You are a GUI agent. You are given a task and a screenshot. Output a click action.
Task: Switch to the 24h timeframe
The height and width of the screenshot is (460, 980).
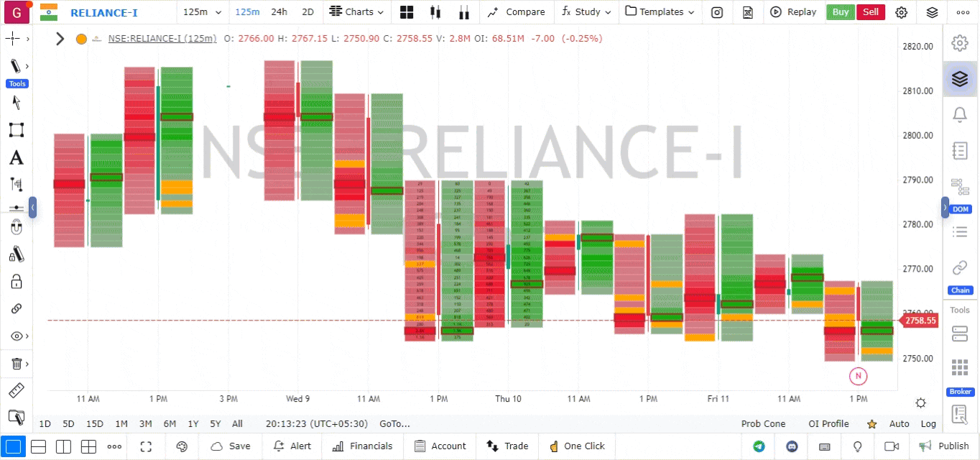click(279, 12)
